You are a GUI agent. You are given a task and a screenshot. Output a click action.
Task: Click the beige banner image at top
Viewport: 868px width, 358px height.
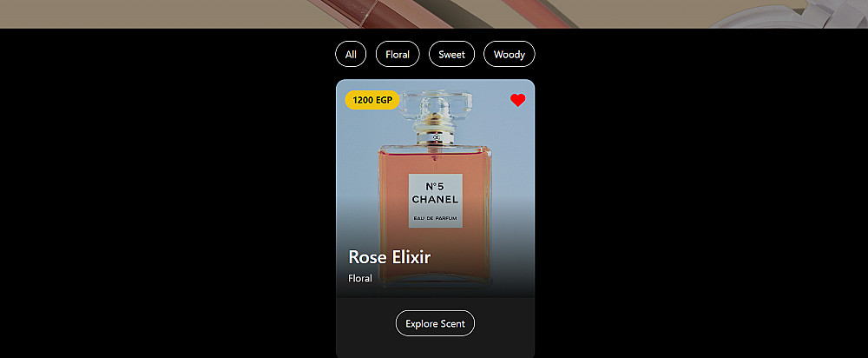point(434,14)
